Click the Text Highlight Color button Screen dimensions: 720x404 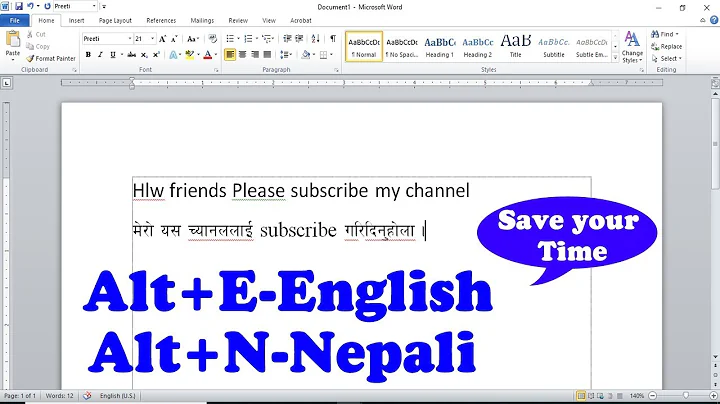(x=190, y=55)
